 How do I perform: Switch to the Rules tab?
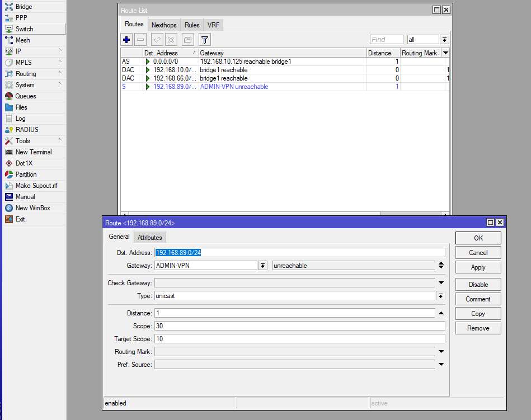(x=192, y=25)
